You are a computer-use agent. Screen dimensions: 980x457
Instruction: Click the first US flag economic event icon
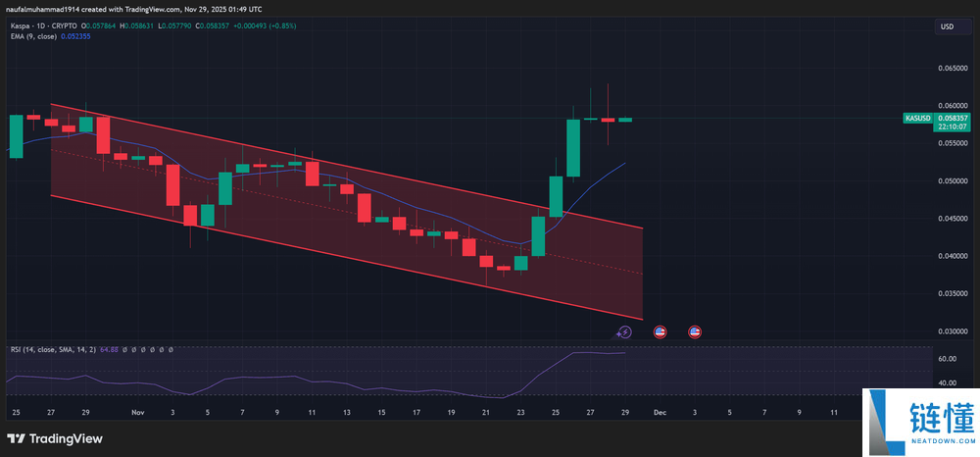[x=660, y=332]
